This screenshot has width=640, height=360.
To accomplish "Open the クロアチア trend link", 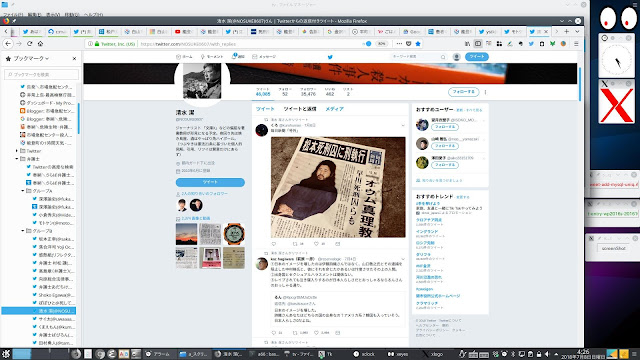I will pyautogui.click(x=429, y=220).
